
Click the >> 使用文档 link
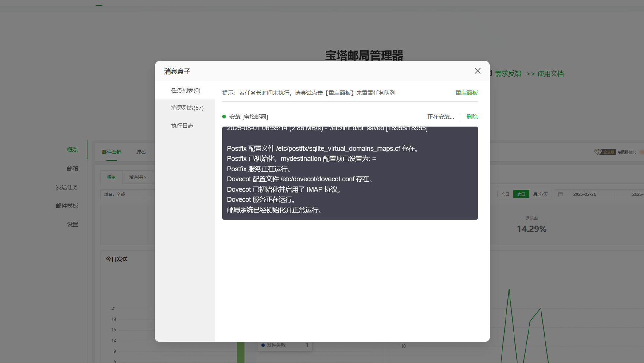pyautogui.click(x=545, y=74)
